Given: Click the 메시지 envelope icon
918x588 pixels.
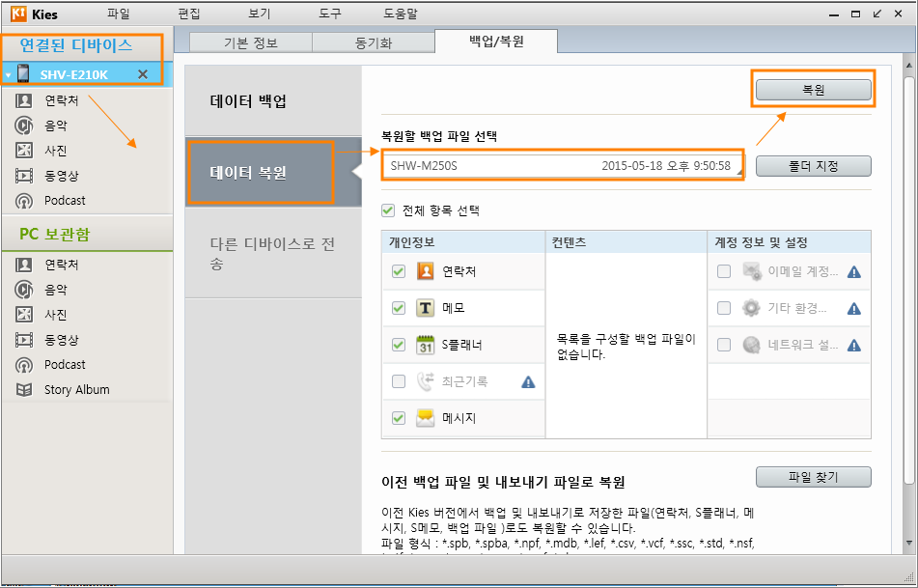Looking at the screenshot, I should pyautogui.click(x=426, y=418).
